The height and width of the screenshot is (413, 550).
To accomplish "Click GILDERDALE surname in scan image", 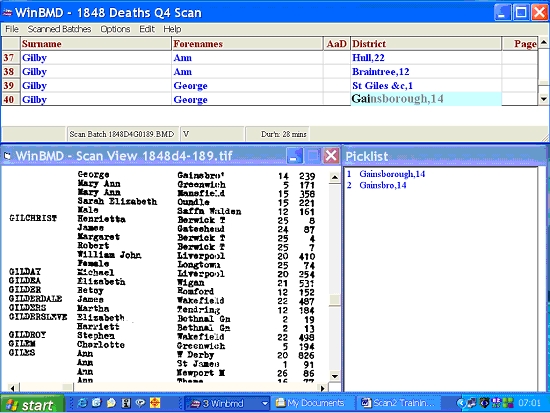I will [35, 299].
